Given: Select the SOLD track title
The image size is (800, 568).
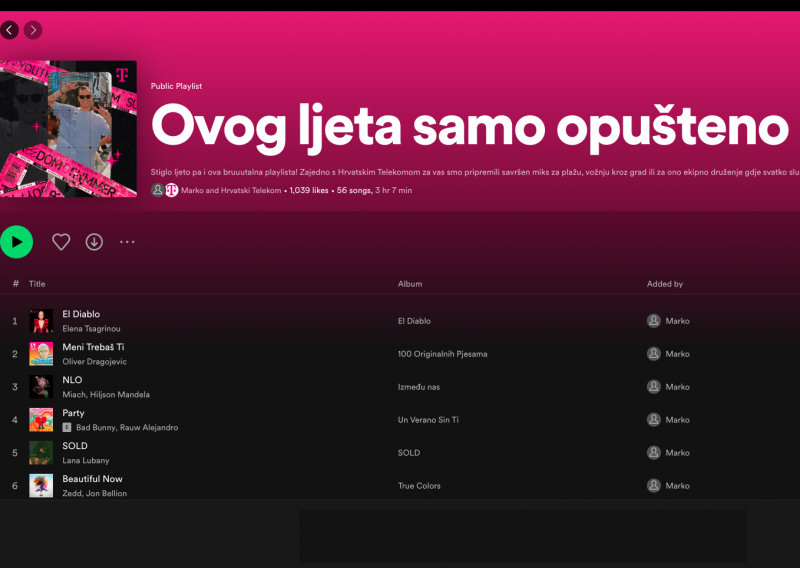Looking at the screenshot, I should pos(75,446).
